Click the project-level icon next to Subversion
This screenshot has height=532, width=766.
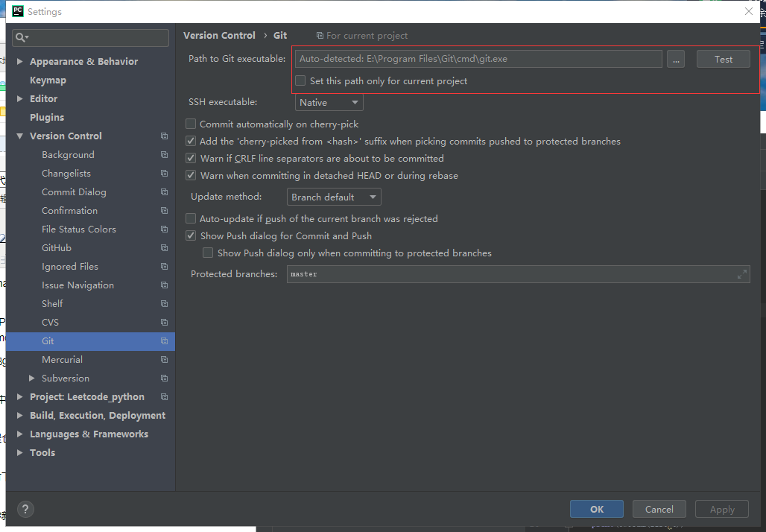(164, 379)
